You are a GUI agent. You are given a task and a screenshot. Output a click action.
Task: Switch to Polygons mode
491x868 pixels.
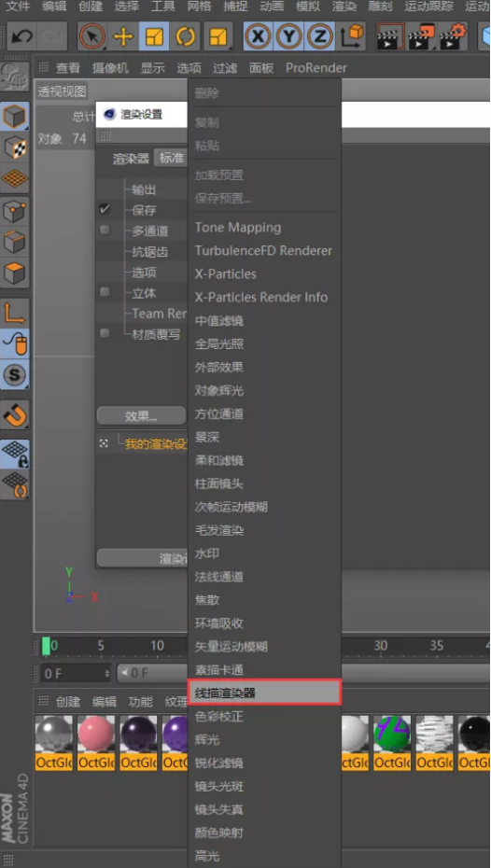click(x=15, y=273)
